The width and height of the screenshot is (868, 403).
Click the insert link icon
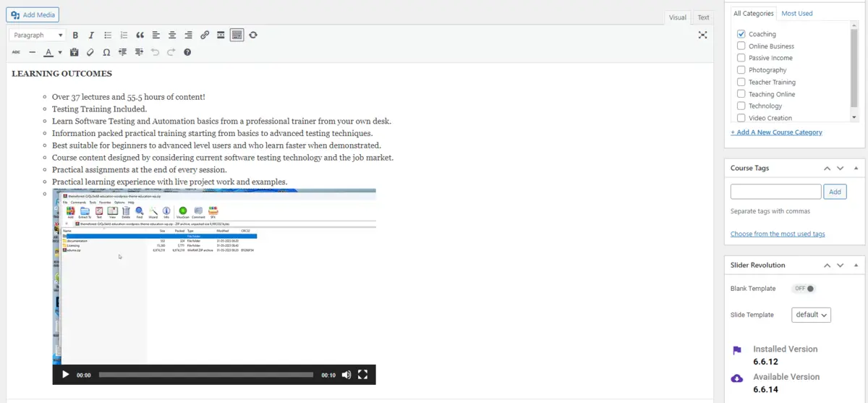click(205, 35)
